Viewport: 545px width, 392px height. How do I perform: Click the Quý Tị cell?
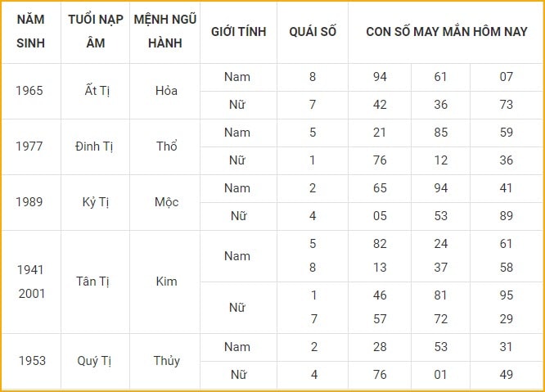click(96, 361)
